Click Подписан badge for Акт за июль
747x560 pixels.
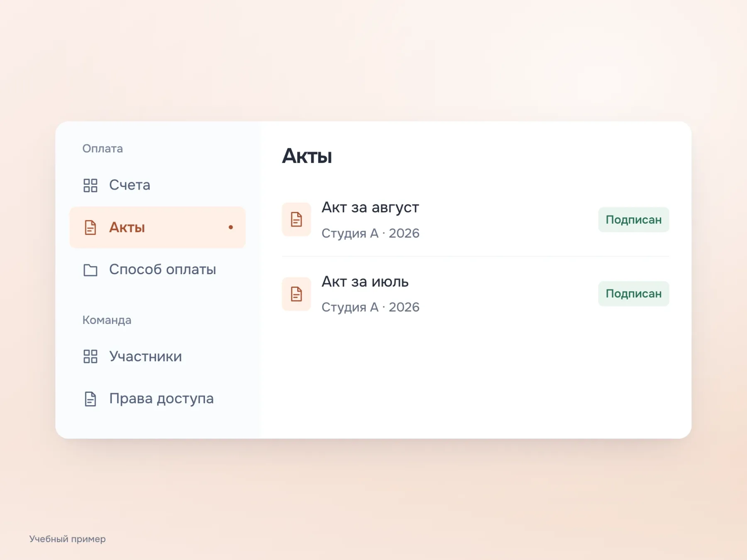[x=633, y=294]
